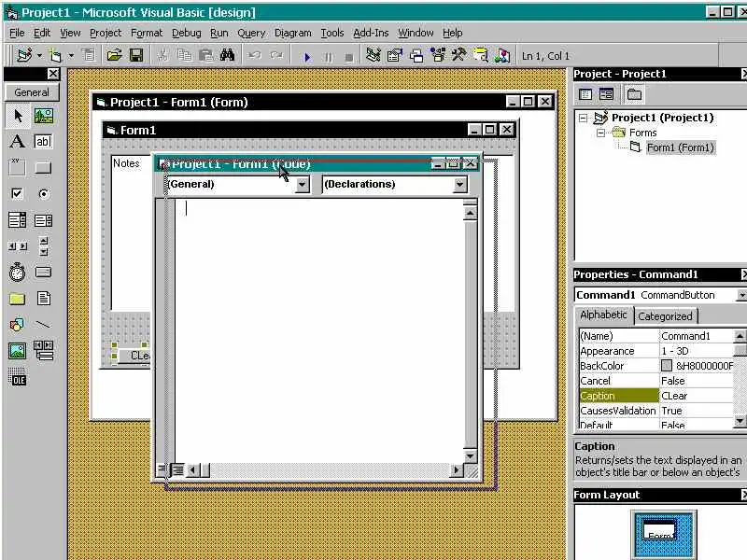Collapse the Project1 (Project1) tree node

(x=583, y=118)
